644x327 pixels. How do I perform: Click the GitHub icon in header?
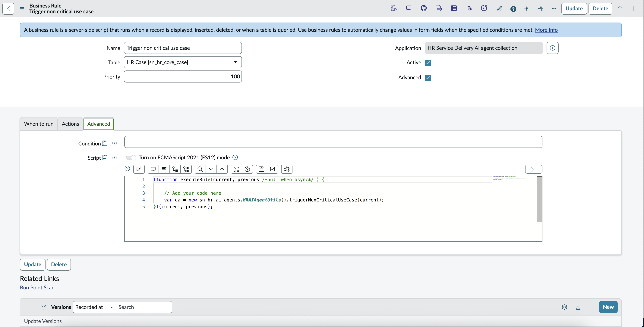(424, 8)
